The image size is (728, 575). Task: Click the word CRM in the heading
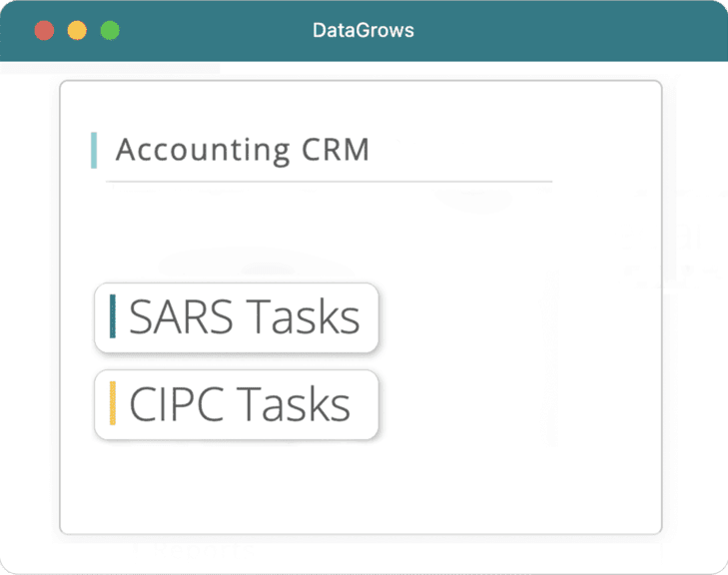click(336, 150)
